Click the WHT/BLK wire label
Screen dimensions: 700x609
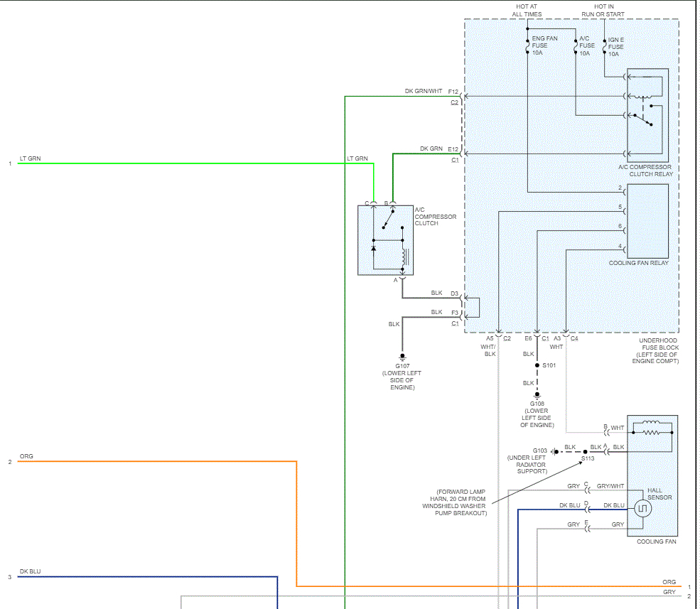click(488, 350)
